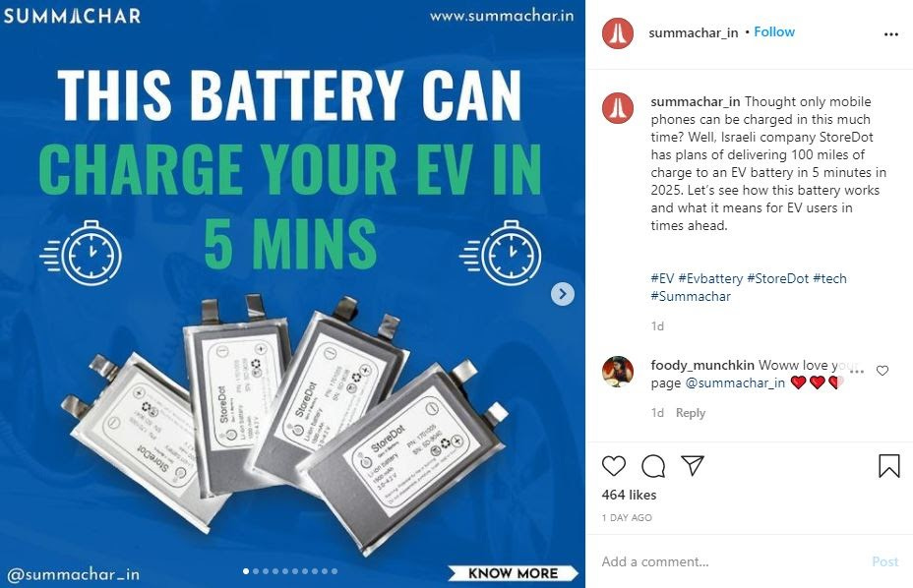Open summachar_in profile picture in header
Viewport: 913px width, 588px height.
(618, 33)
